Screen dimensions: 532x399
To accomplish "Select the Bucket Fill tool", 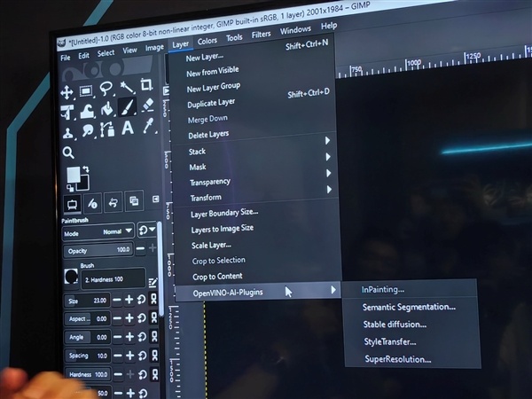I will click(x=107, y=109).
